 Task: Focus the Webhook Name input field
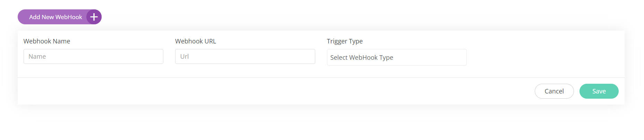[x=93, y=57]
